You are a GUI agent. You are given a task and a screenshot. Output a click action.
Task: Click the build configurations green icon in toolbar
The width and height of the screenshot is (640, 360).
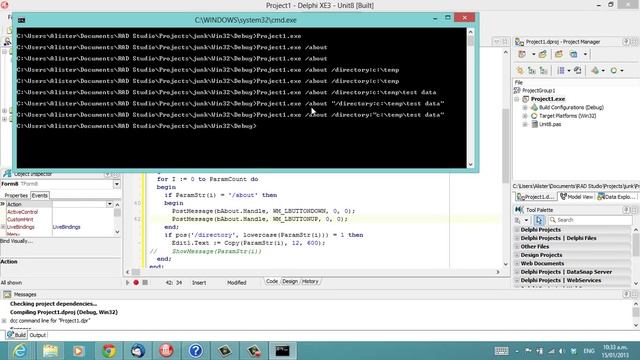coord(595,71)
